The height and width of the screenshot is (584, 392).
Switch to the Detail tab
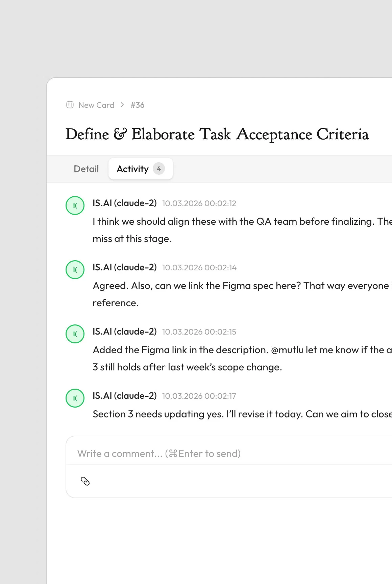click(x=86, y=169)
